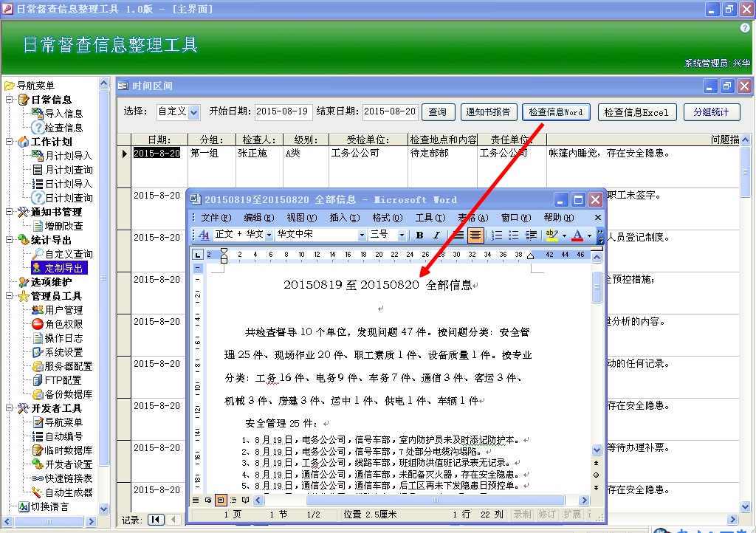Go to first record navigation button
This screenshot has height=533, width=756.
(x=155, y=520)
